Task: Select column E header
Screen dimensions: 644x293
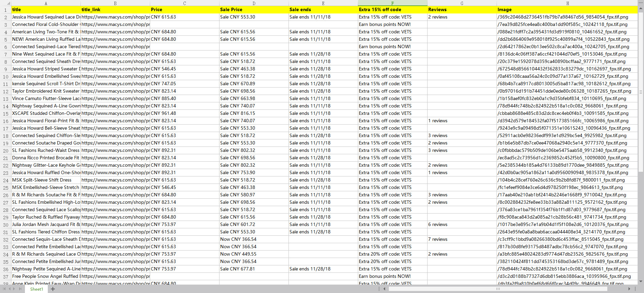Action: pos(323,3)
